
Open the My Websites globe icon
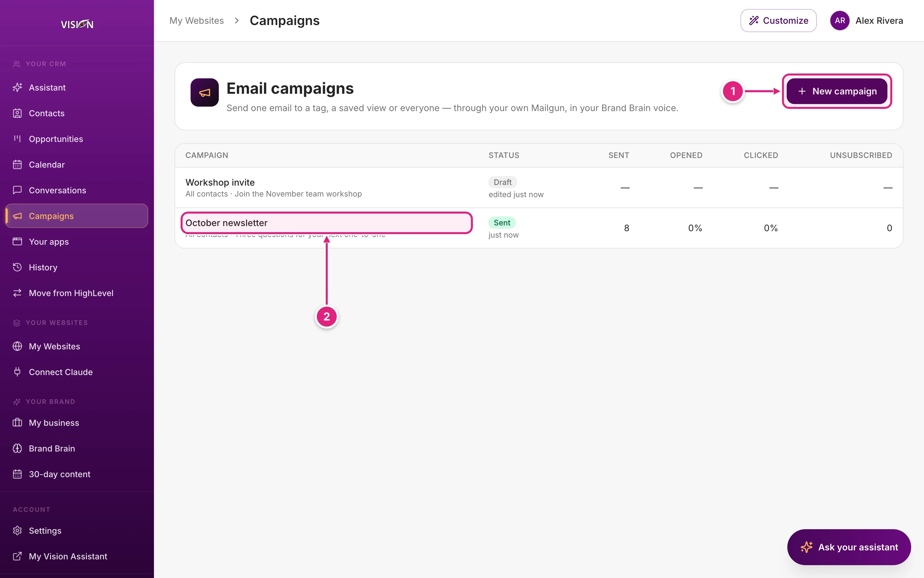coord(17,346)
